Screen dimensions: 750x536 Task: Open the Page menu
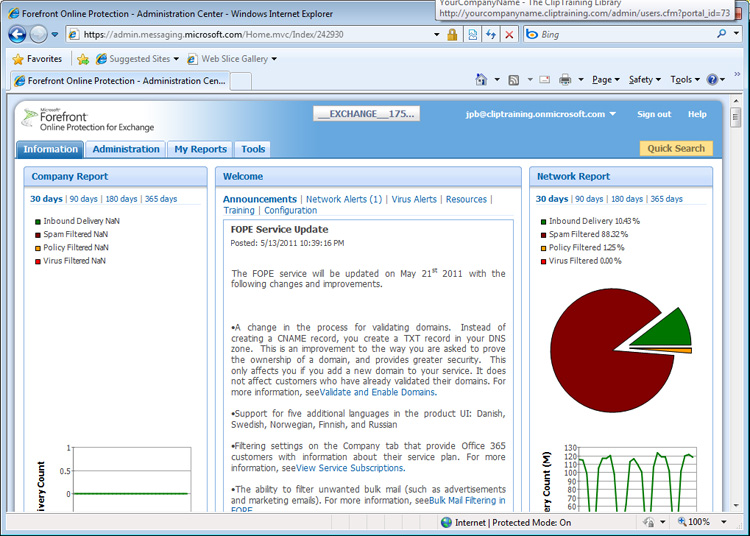point(606,80)
